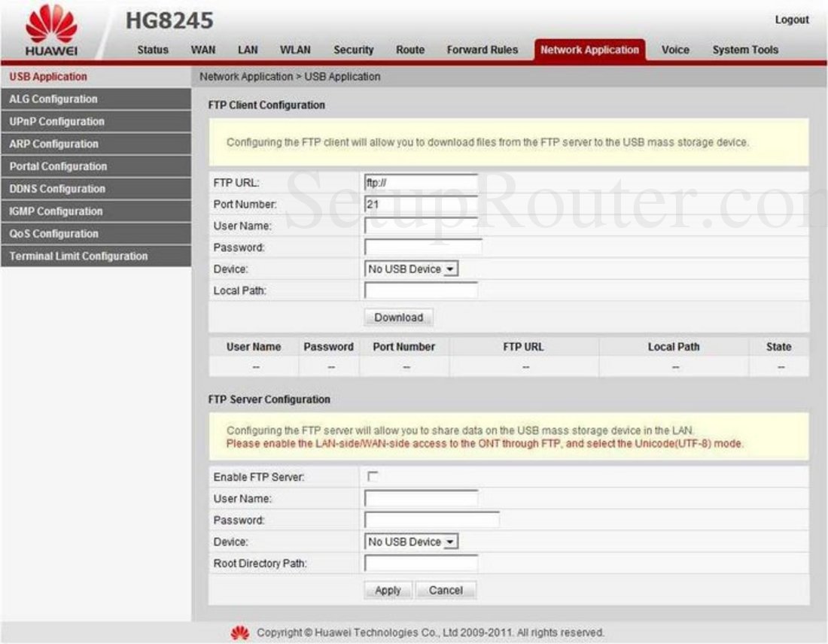
Task: Apply the FTP server settings
Action: pyautogui.click(x=388, y=590)
